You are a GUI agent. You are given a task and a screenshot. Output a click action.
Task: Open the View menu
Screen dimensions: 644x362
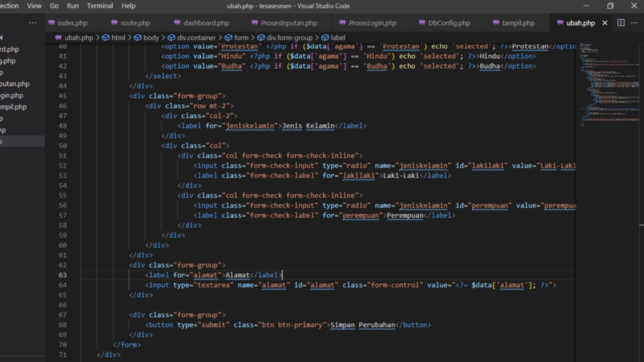pos(34,6)
